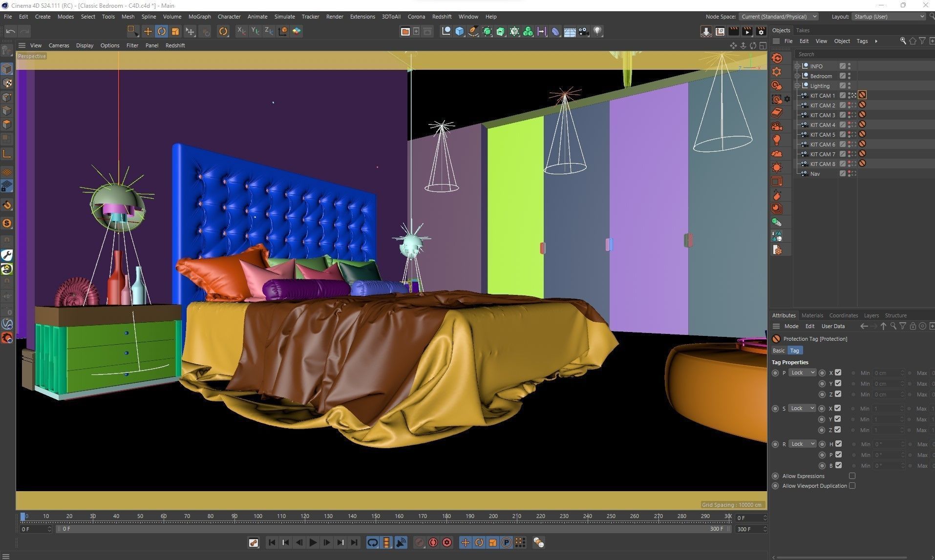Toggle Y-axis lock icon
This screenshot has height=560, width=935.
(255, 31)
